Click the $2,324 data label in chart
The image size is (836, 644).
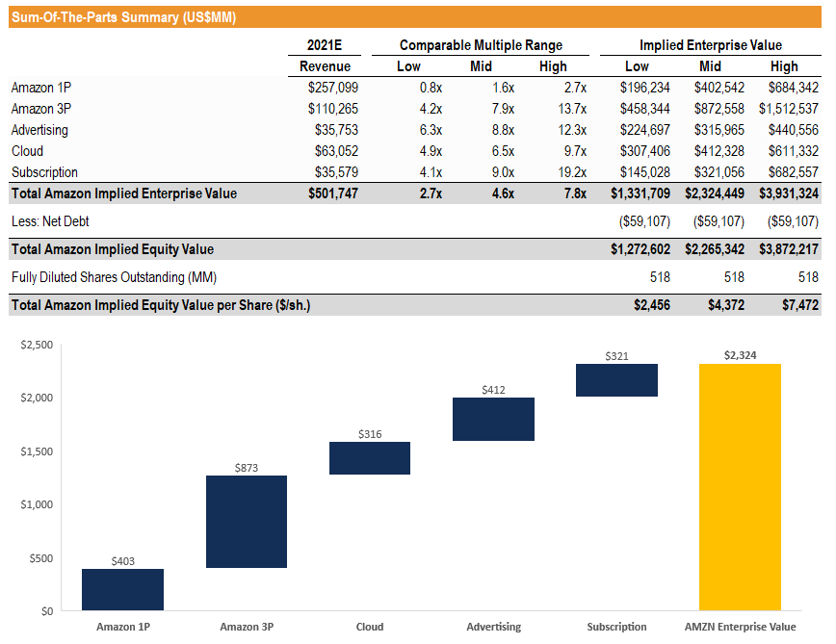pyautogui.click(x=740, y=355)
